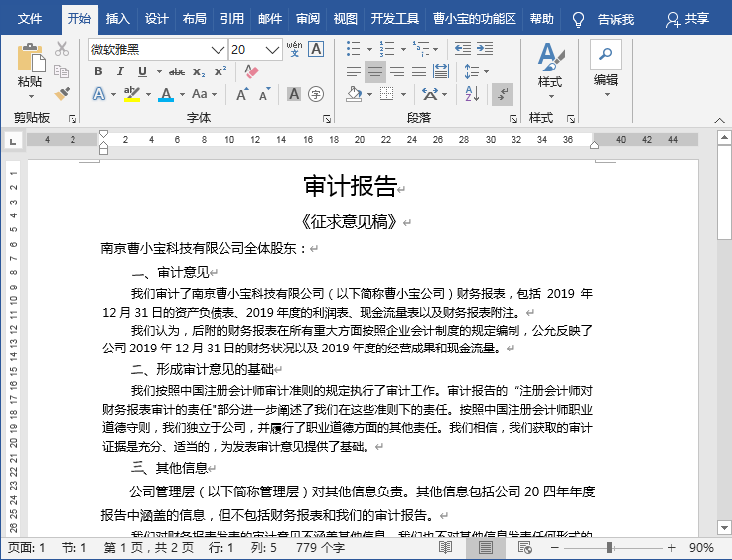This screenshot has height=560, width=732.
Task: Open the font name dropdown 微软雅黑
Action: pyautogui.click(x=218, y=49)
